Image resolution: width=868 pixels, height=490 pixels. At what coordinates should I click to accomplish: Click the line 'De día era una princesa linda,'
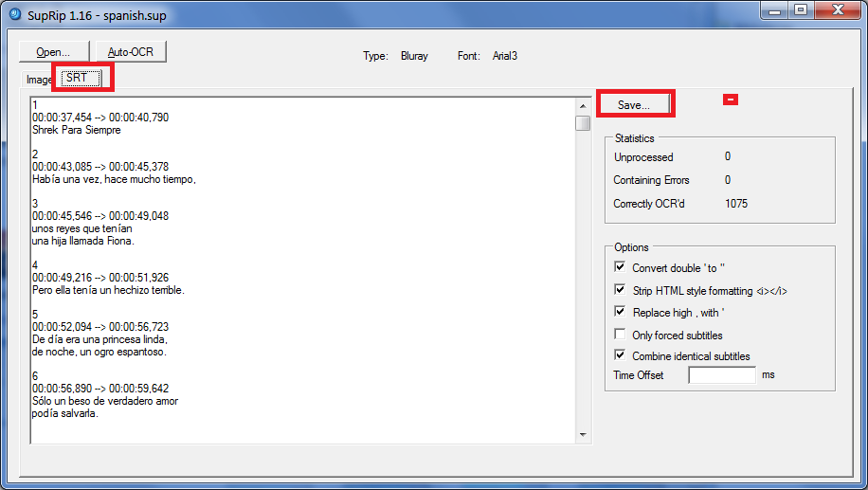pyautogui.click(x=99, y=339)
